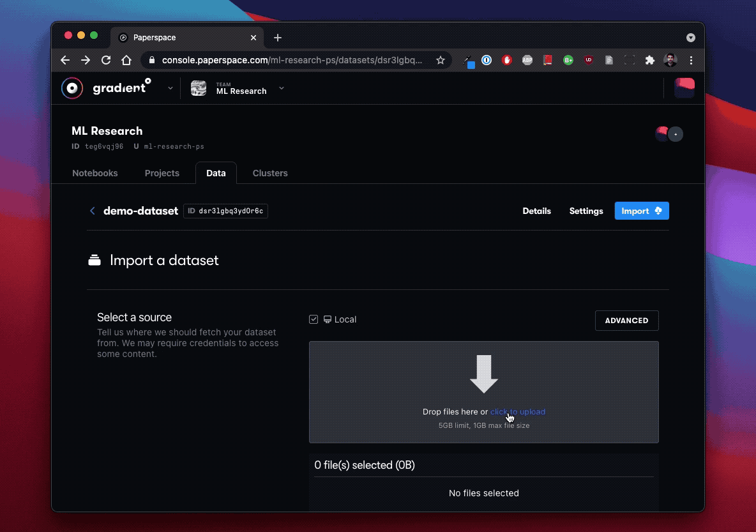Screen dimensions: 756x532
Task: Expand the Gradient product dropdown chevron
Action: (x=170, y=88)
